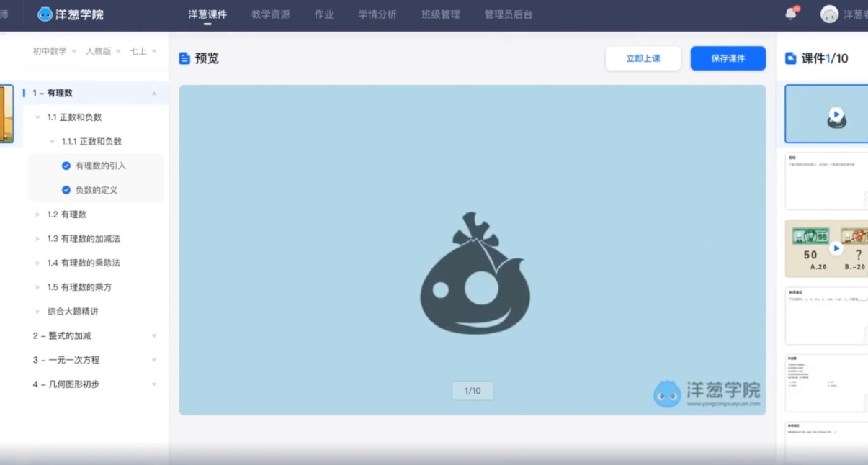Open the 学情分析 menu item
This screenshot has height=465, width=868.
[377, 14]
